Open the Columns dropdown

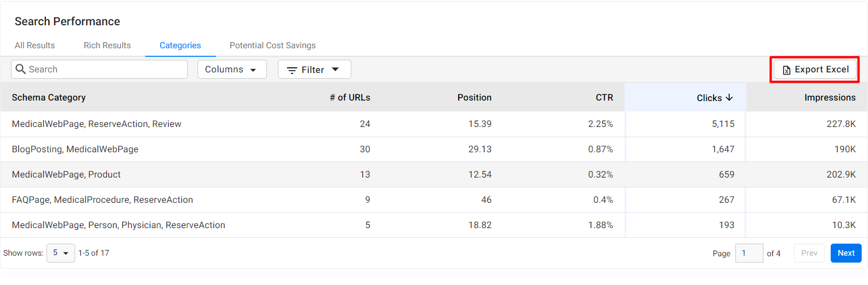pos(232,70)
